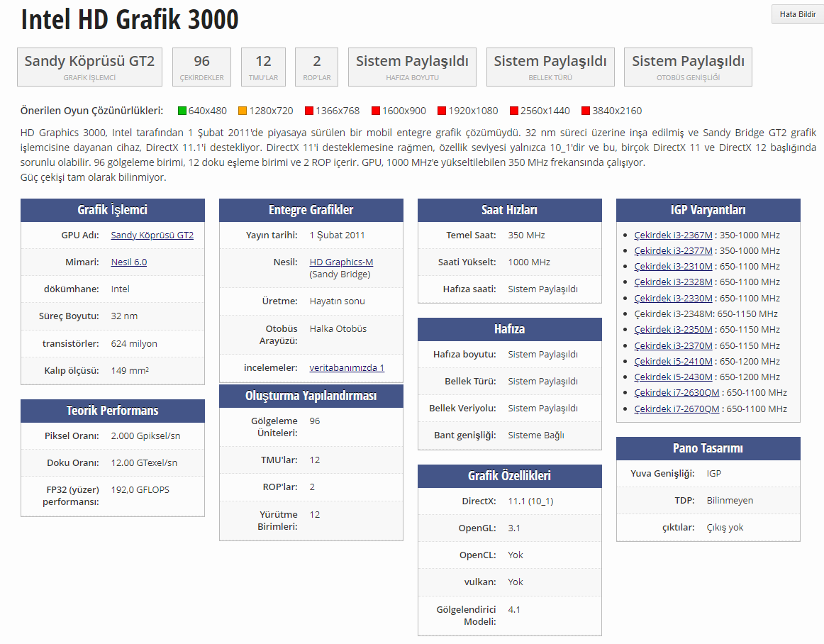Click the 32 nm process size value
The width and height of the screenshot is (824, 644).
coord(124,316)
